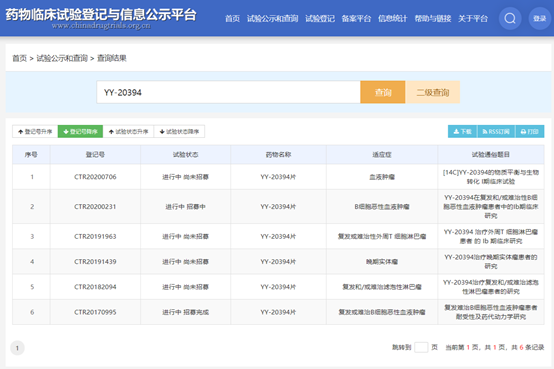Open 试验登记 navigation menu

click(x=320, y=18)
